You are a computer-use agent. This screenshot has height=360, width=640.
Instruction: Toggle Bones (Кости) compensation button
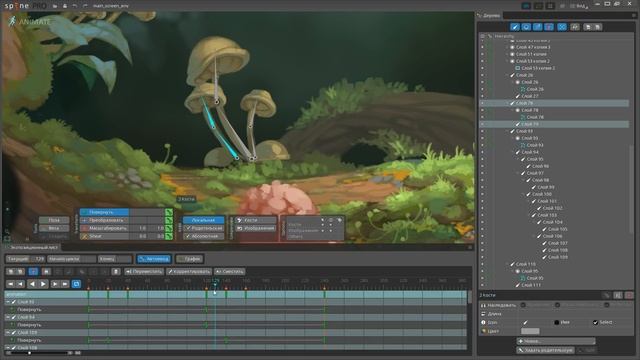click(256, 220)
